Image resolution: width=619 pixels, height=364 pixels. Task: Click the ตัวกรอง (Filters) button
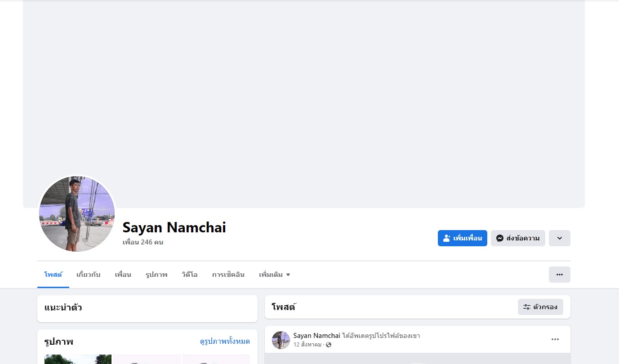(x=540, y=307)
